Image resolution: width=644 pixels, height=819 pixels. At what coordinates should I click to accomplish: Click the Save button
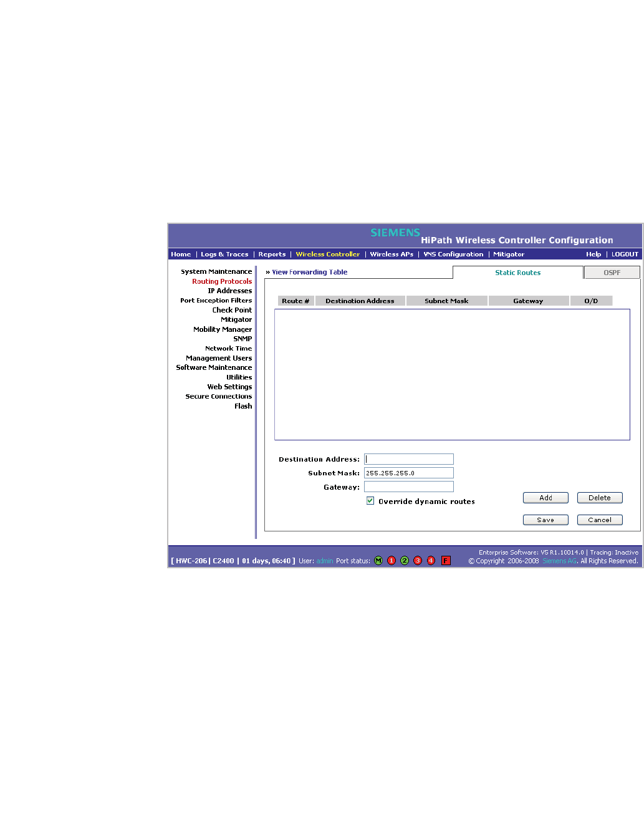(x=545, y=520)
